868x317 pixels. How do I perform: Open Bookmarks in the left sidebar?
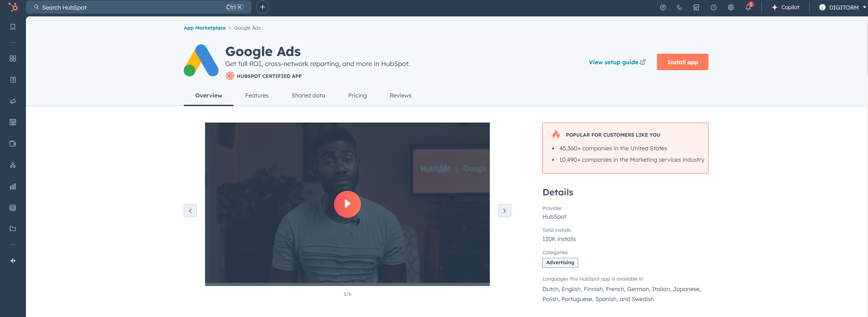13,27
